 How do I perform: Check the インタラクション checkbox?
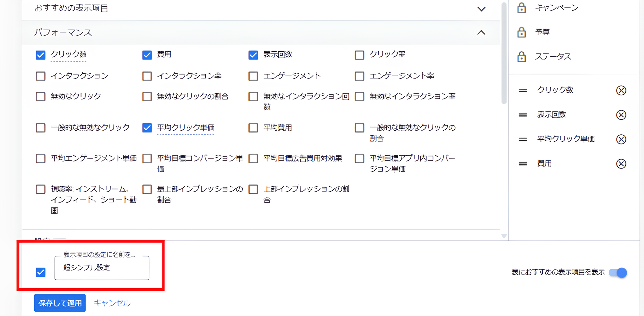pos(40,76)
